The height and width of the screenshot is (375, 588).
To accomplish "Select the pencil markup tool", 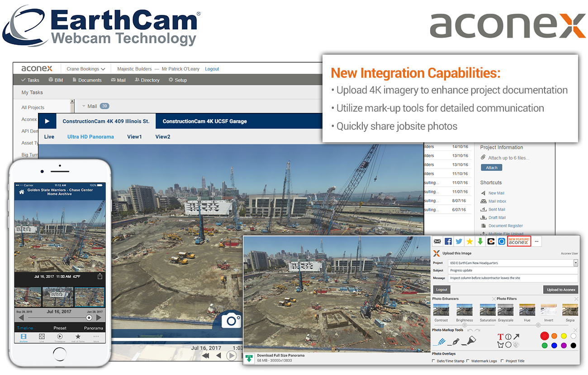I will 439,342.
